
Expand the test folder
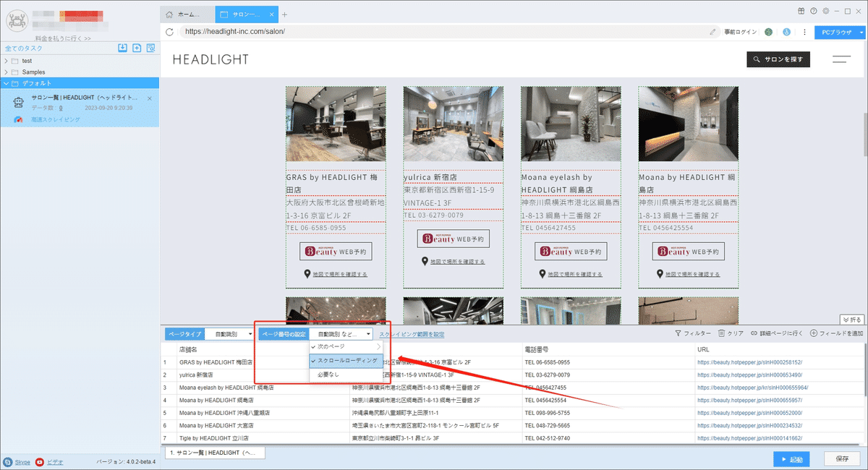[7, 61]
